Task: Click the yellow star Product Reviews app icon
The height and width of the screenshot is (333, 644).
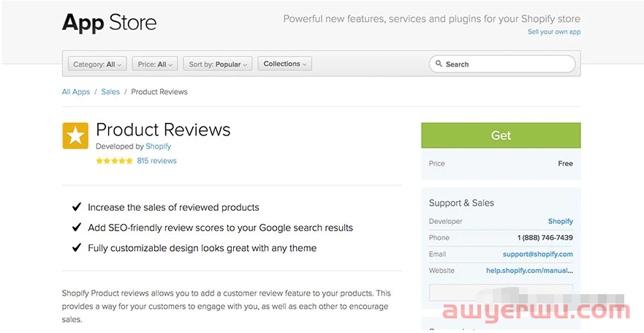Action: coord(75,136)
